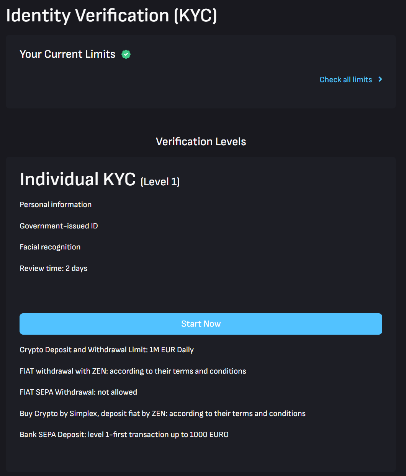Click the Verification Levels section heading
Image resolution: width=406 pixels, height=476 pixels.
pyautogui.click(x=201, y=141)
